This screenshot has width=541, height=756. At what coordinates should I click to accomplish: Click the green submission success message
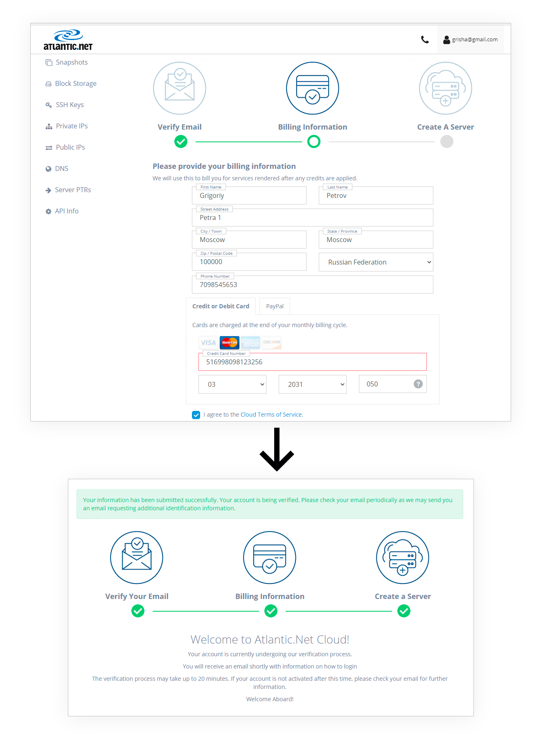tap(270, 504)
